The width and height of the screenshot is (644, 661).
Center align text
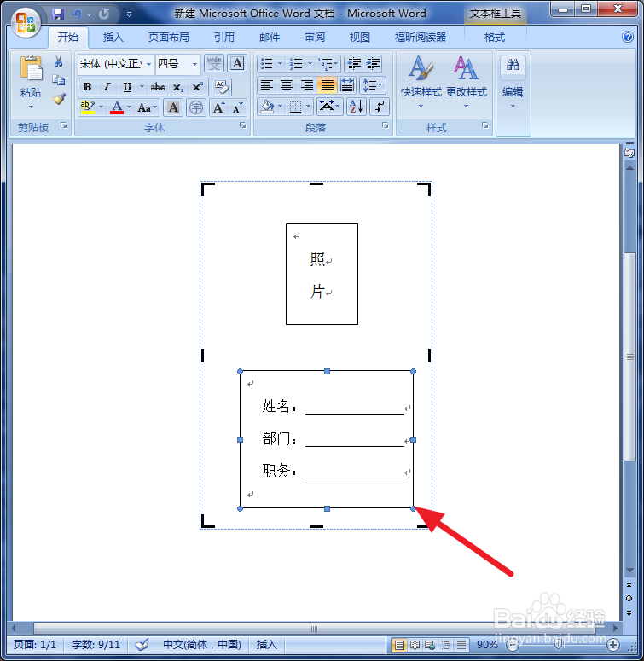click(287, 85)
